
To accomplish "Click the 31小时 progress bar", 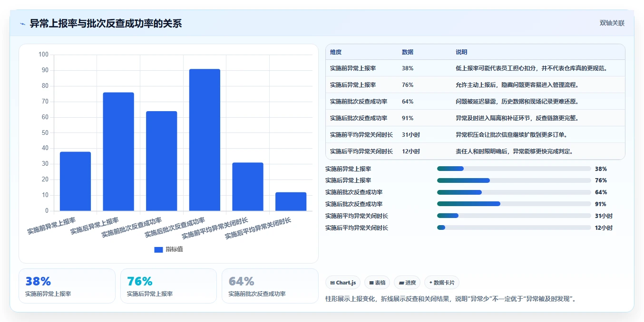I will coord(514,216).
